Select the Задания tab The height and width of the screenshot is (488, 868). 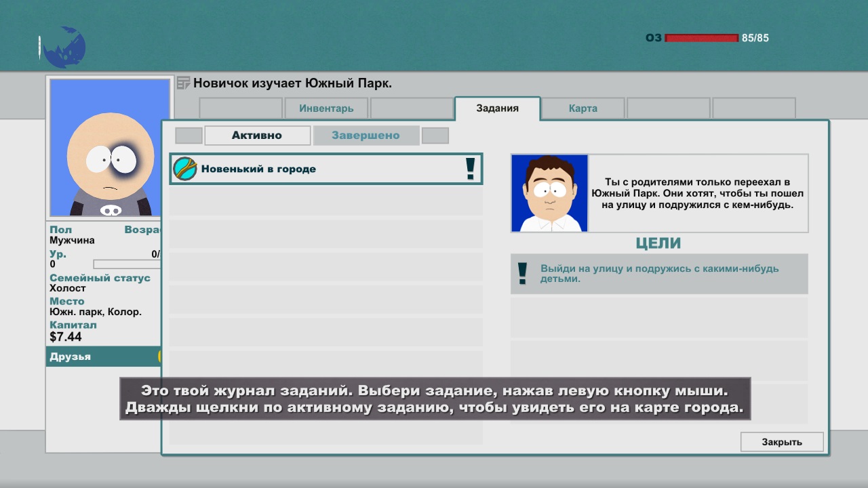click(497, 108)
